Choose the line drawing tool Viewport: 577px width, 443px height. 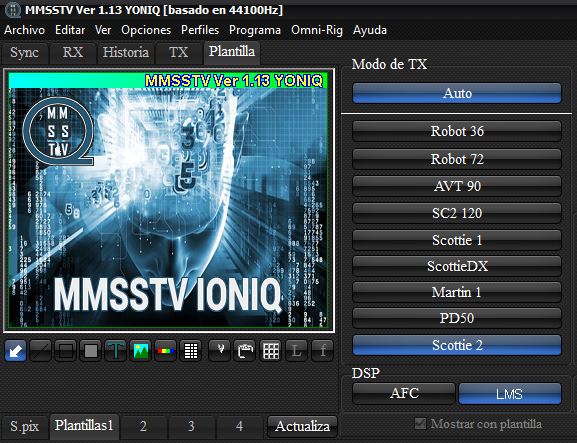(x=40, y=351)
